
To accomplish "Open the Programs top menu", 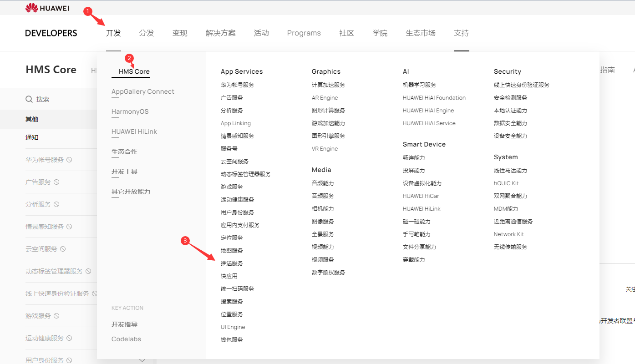I will (304, 33).
